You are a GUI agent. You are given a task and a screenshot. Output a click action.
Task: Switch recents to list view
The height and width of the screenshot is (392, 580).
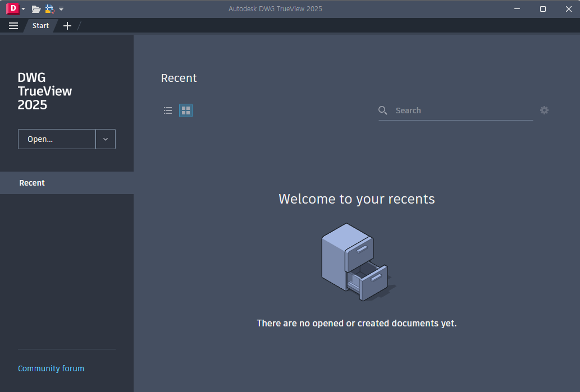tap(168, 110)
